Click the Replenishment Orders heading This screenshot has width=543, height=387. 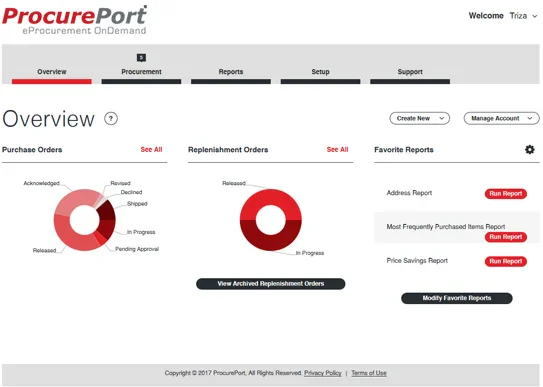(228, 150)
